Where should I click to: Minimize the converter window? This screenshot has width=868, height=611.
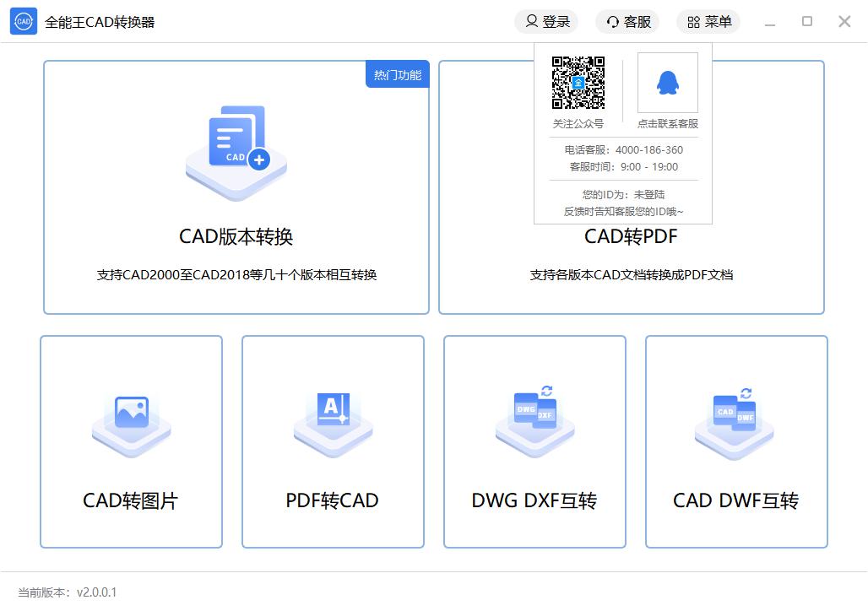[x=769, y=22]
